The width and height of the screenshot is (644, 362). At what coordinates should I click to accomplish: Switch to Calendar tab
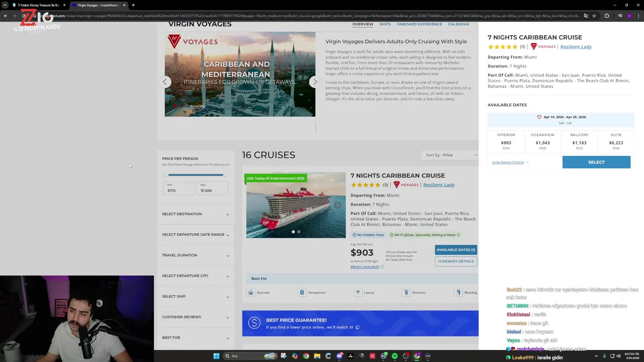(x=458, y=24)
